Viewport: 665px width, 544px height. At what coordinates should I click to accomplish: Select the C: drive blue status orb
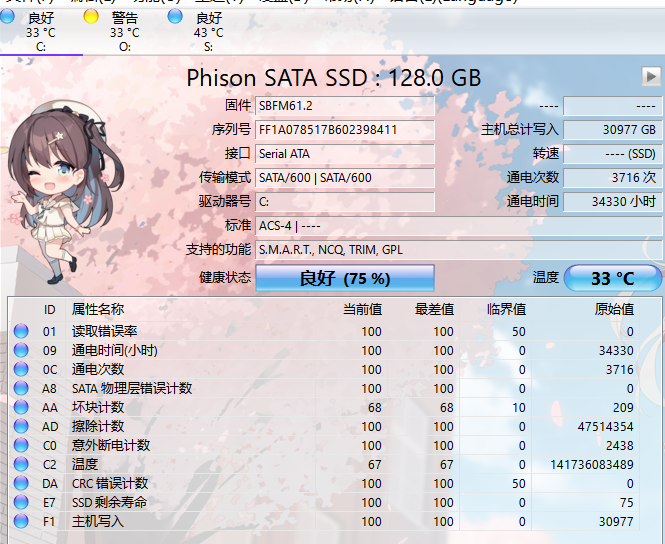click(7, 17)
